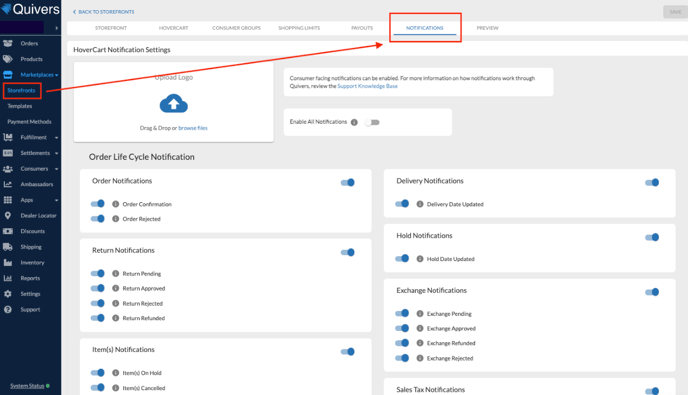Open the Consumer Groups tab
Image resolution: width=688 pixels, height=395 pixels.
click(x=236, y=28)
